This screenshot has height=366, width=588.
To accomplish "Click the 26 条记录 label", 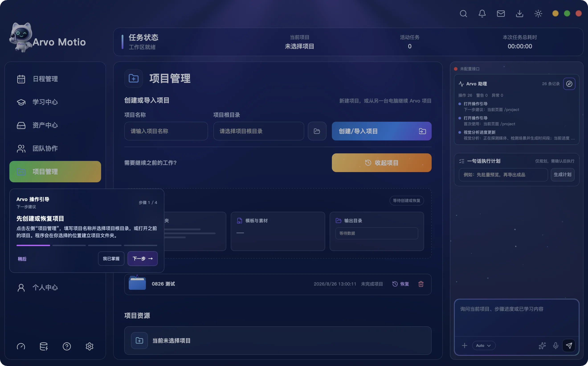I will (551, 84).
